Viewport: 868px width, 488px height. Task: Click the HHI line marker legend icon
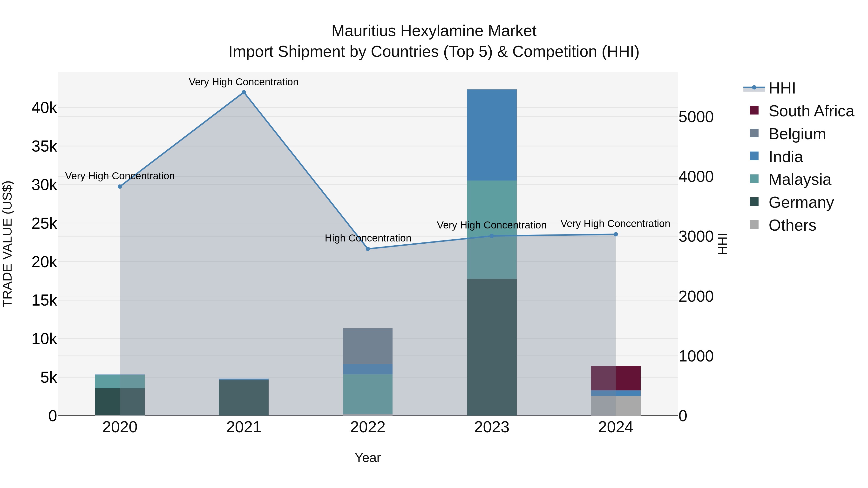(x=754, y=88)
